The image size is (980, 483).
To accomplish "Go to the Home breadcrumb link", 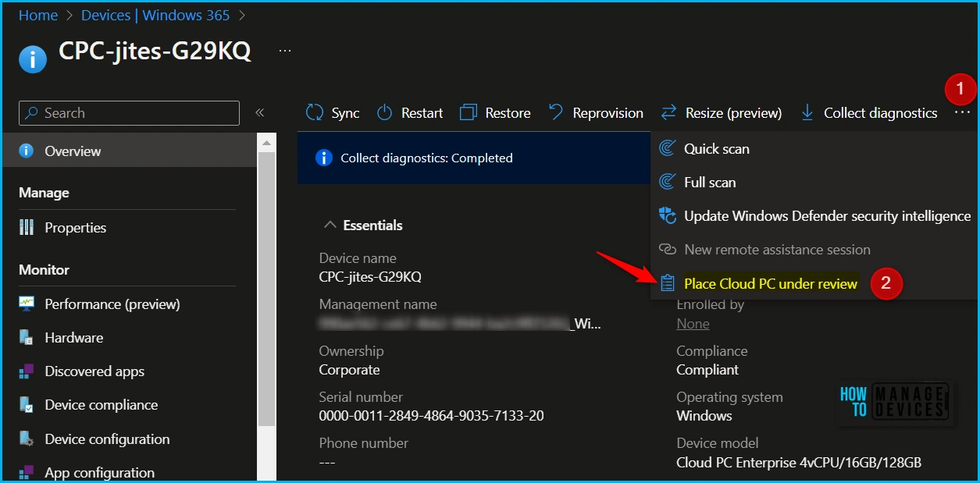I will (x=38, y=16).
